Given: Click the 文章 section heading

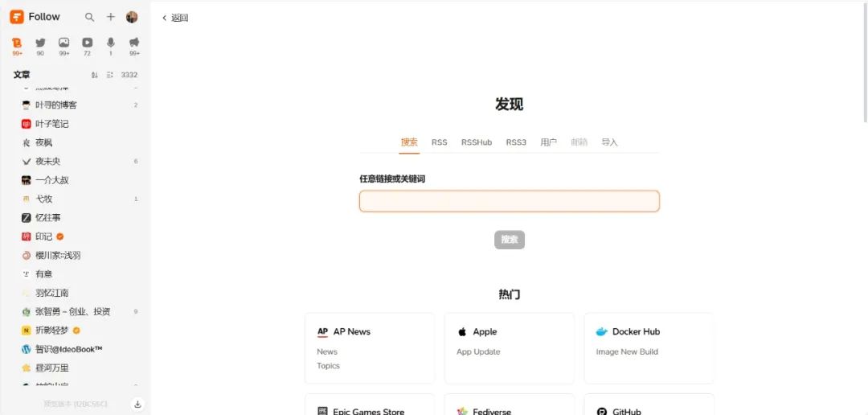Looking at the screenshot, I should click(x=22, y=75).
